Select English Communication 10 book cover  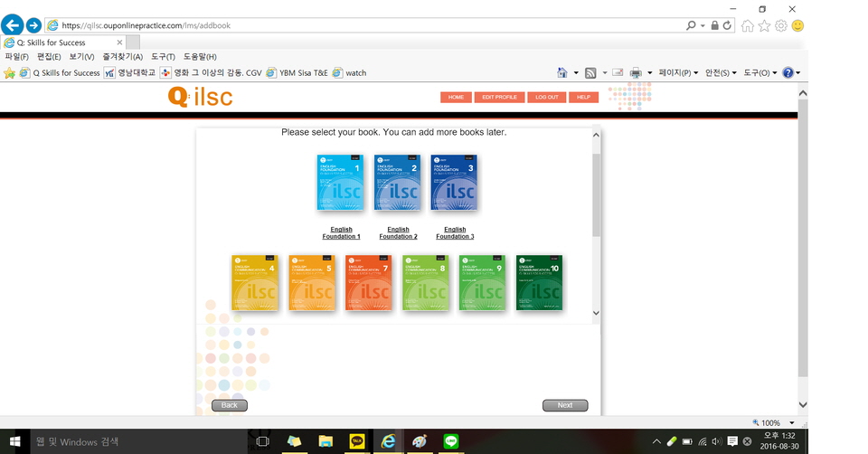point(539,282)
